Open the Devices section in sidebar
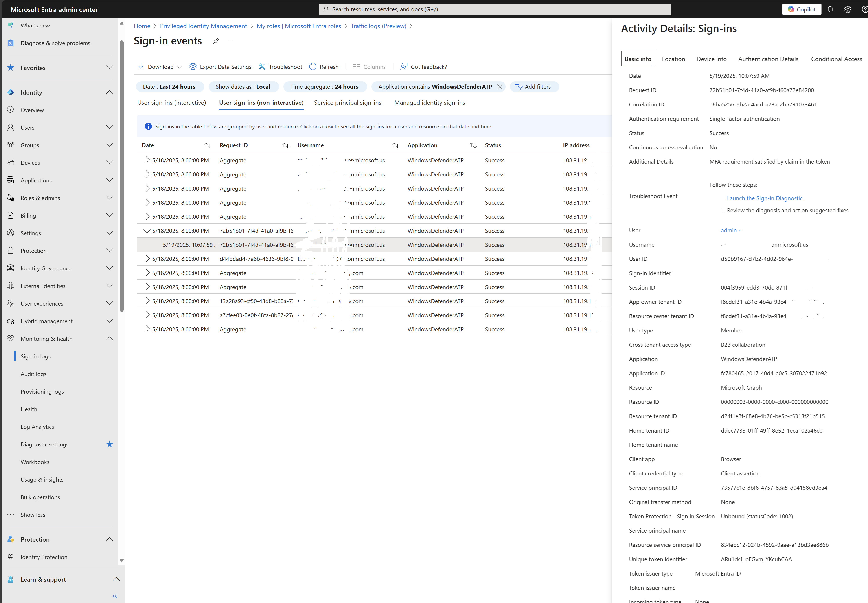 tap(30, 162)
